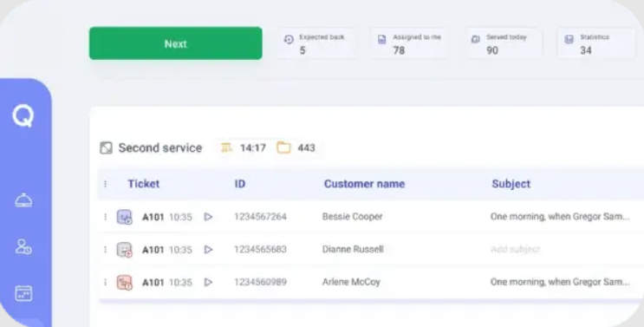Click the 14:17 time value

(x=253, y=148)
